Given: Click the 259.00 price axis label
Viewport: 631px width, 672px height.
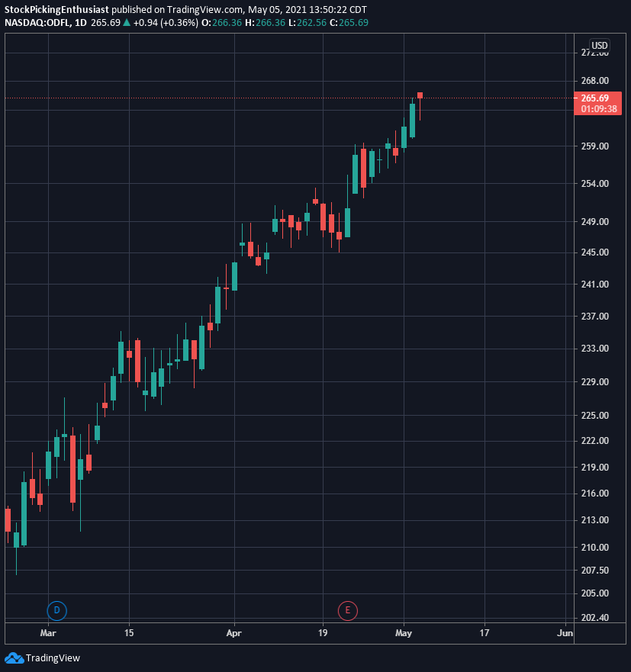Looking at the screenshot, I should tap(594, 146).
